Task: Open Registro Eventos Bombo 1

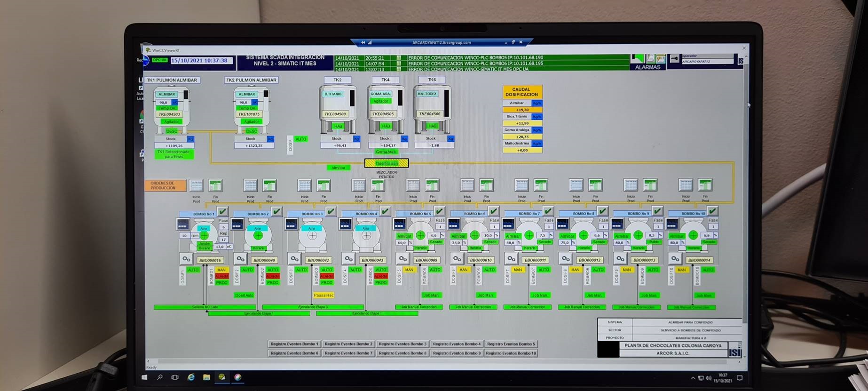Action: (x=294, y=344)
